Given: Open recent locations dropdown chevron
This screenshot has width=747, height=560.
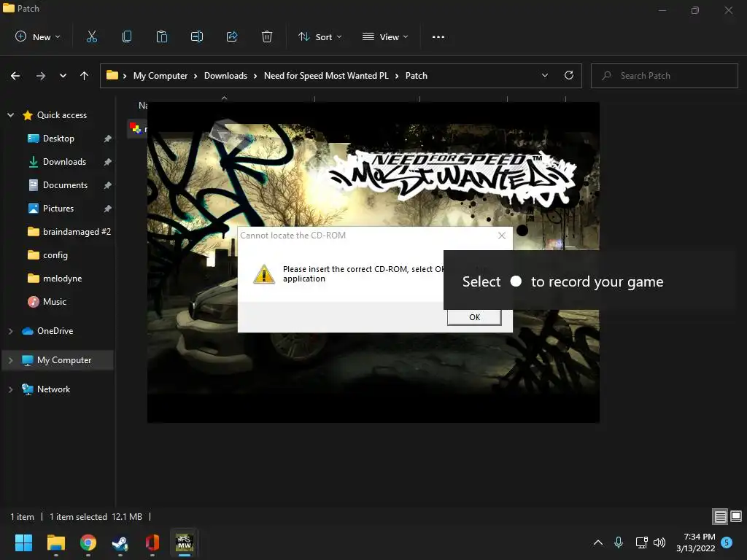Looking at the screenshot, I should tap(63, 76).
